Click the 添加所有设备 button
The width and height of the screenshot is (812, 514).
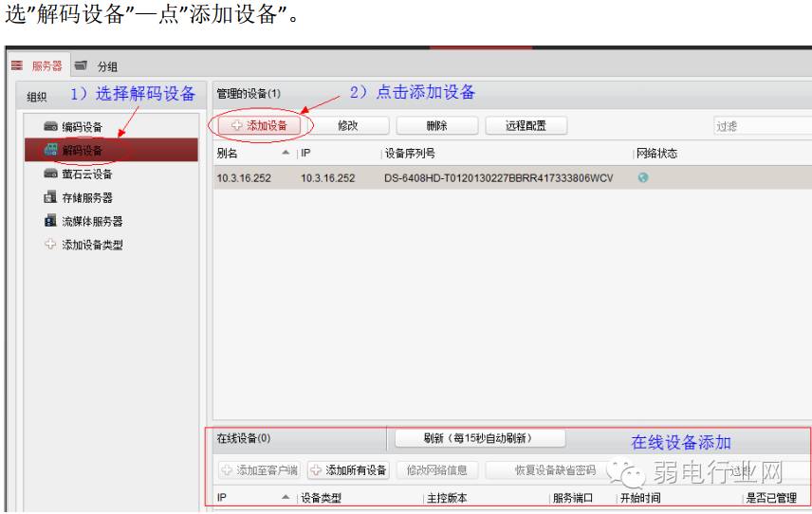(348, 470)
